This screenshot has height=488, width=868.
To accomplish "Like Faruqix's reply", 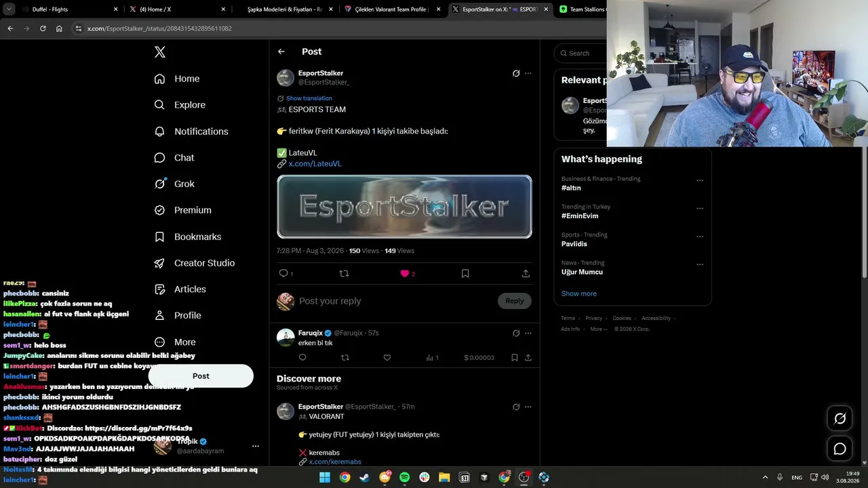I will [387, 357].
